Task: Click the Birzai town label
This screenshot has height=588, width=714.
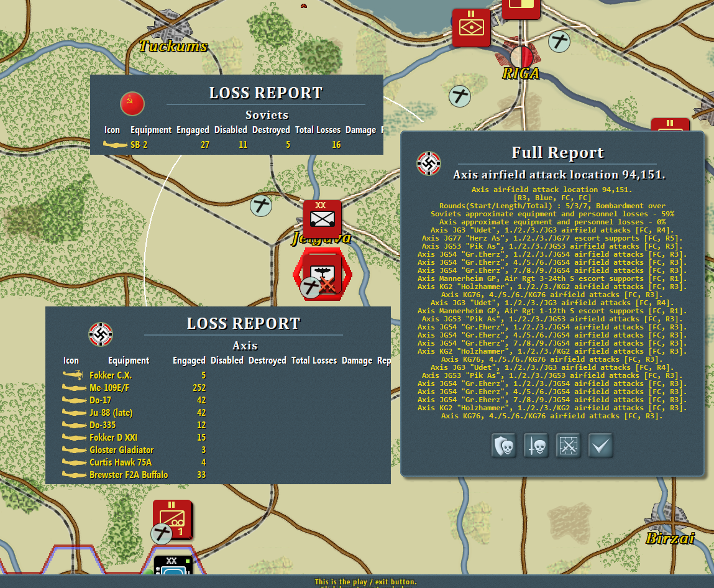Action: coord(670,538)
